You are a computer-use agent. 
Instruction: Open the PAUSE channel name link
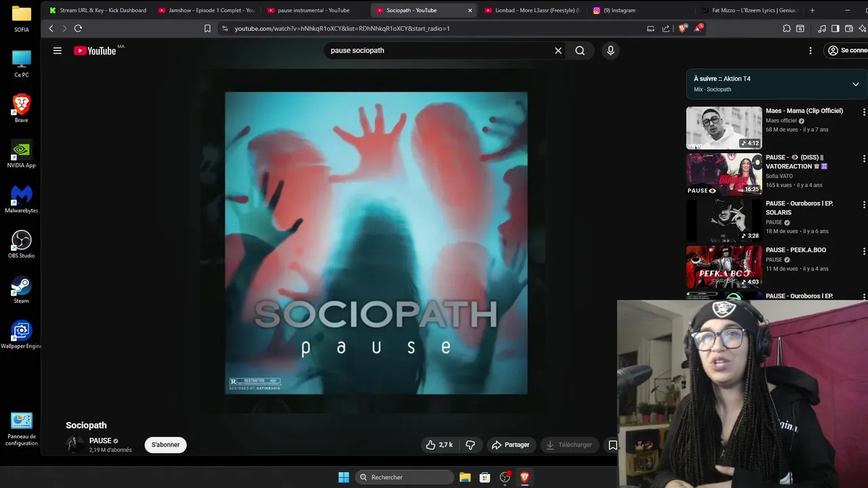[100, 441]
